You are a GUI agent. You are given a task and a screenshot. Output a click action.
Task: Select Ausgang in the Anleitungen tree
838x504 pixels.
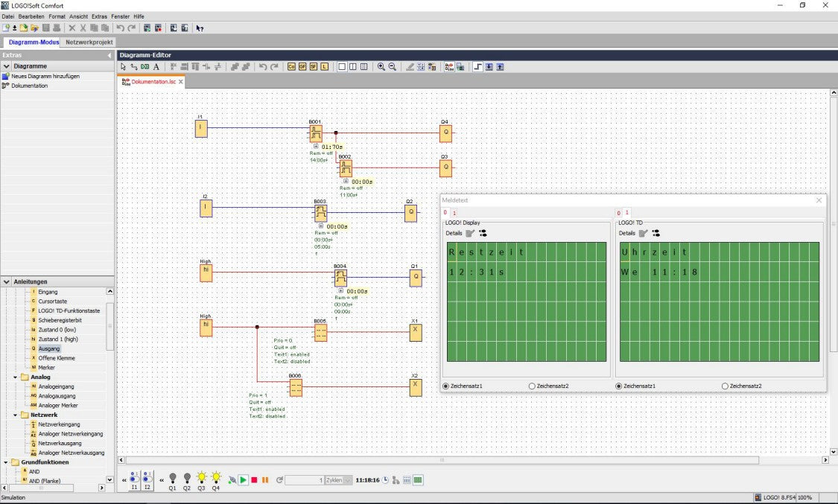[x=48, y=348]
